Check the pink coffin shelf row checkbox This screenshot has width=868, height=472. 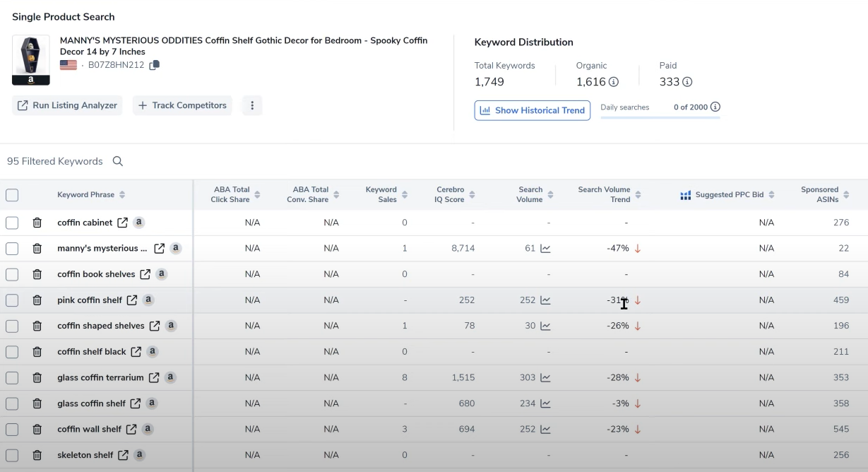[x=12, y=300]
